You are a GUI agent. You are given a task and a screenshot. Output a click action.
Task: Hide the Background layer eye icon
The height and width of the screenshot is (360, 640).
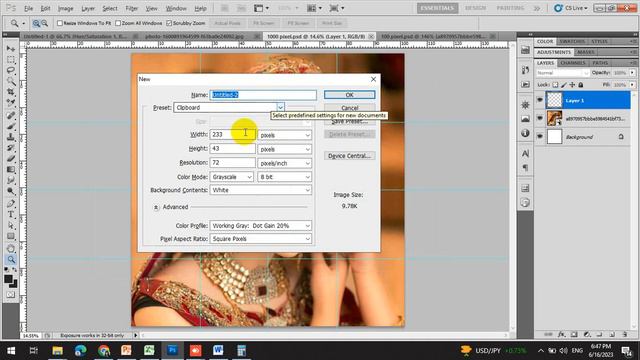coord(540,137)
